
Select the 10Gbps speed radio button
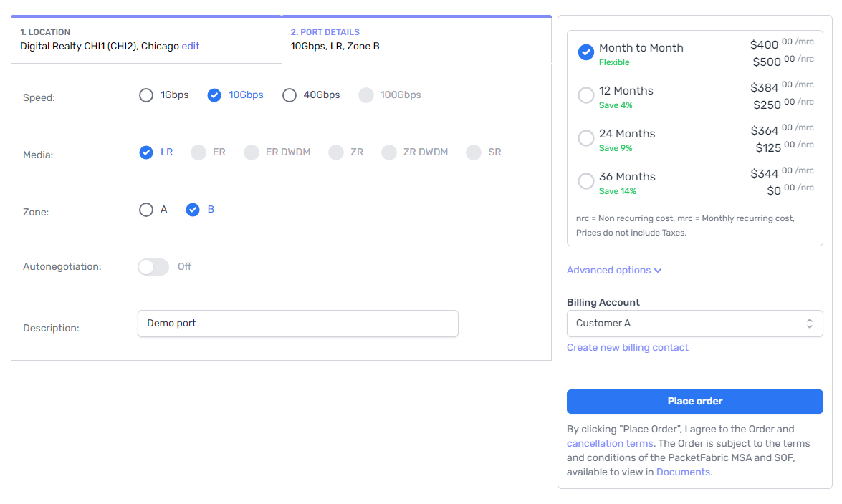(x=214, y=95)
